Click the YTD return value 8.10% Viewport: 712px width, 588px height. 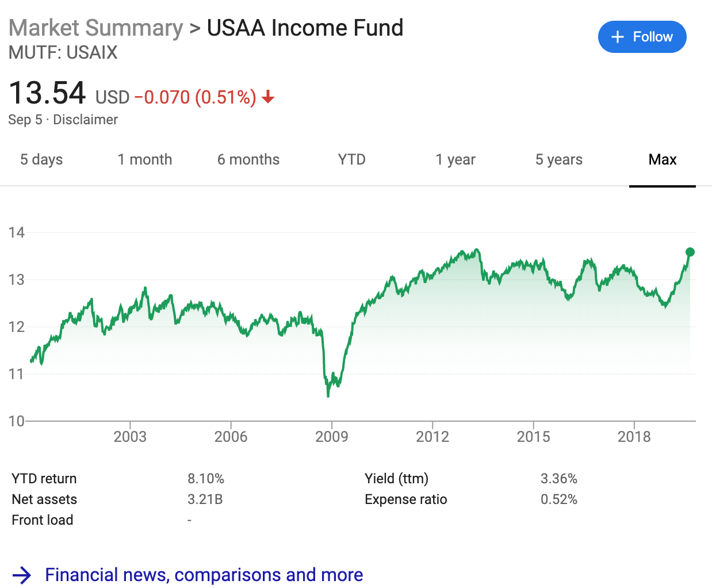(206, 479)
